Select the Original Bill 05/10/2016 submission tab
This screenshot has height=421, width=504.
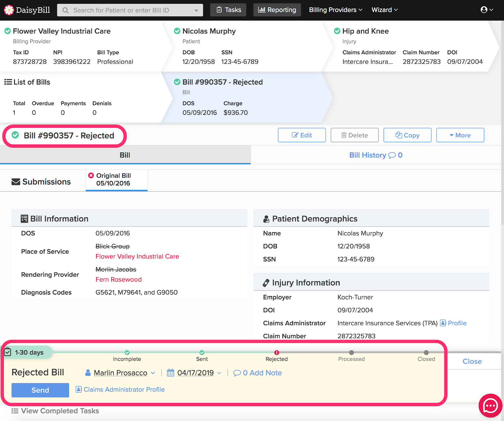[117, 180]
